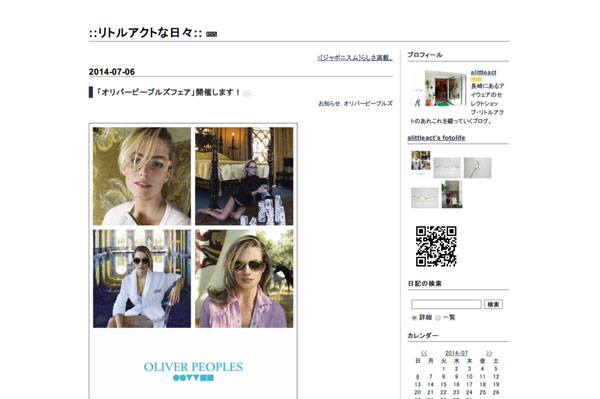Screen dimensions: 600x399
Task: Open the blog title リトルアクトな日々
Action: (145, 33)
